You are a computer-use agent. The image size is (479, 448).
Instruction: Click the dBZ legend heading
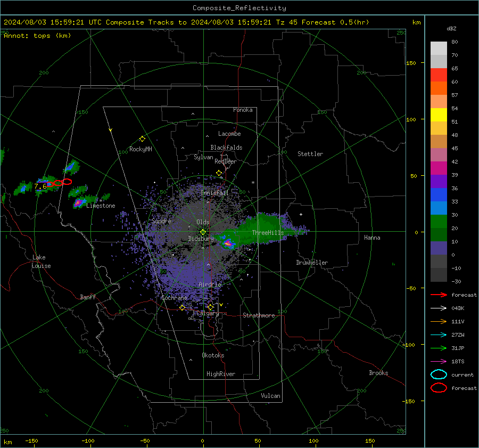451,28
